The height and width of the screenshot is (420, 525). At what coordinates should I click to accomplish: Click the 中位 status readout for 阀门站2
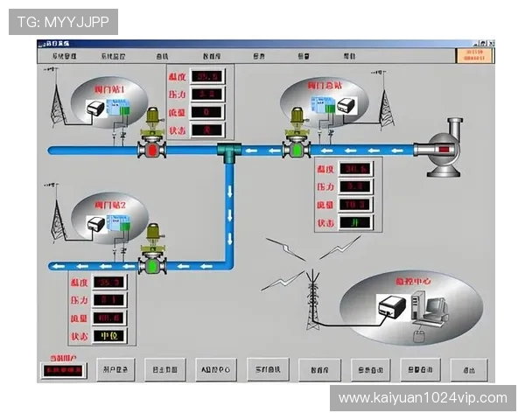109,336
